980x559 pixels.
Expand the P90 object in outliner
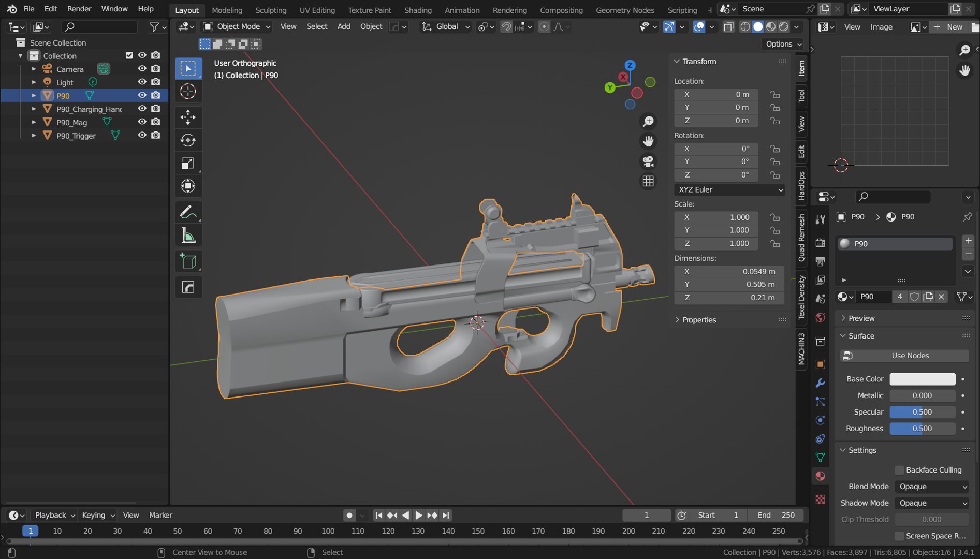click(x=34, y=95)
